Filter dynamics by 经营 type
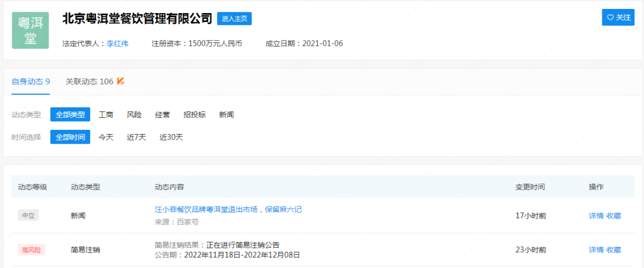The width and height of the screenshot is (644, 268). (162, 114)
